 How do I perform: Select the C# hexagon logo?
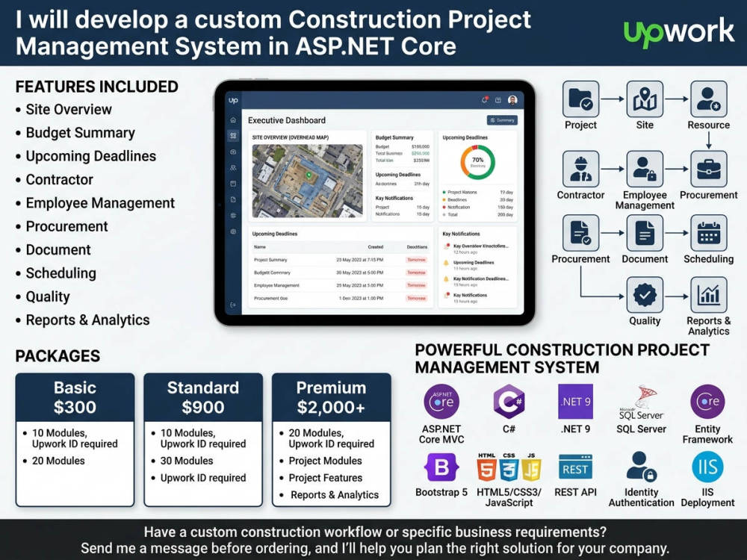point(509,402)
